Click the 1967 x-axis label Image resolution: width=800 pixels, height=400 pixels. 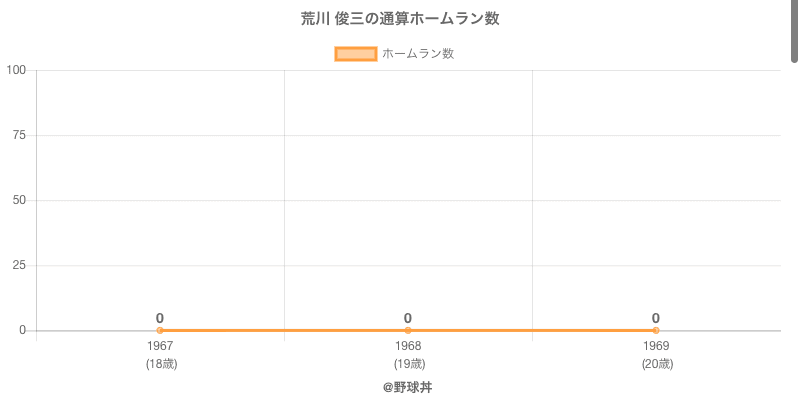(160, 346)
